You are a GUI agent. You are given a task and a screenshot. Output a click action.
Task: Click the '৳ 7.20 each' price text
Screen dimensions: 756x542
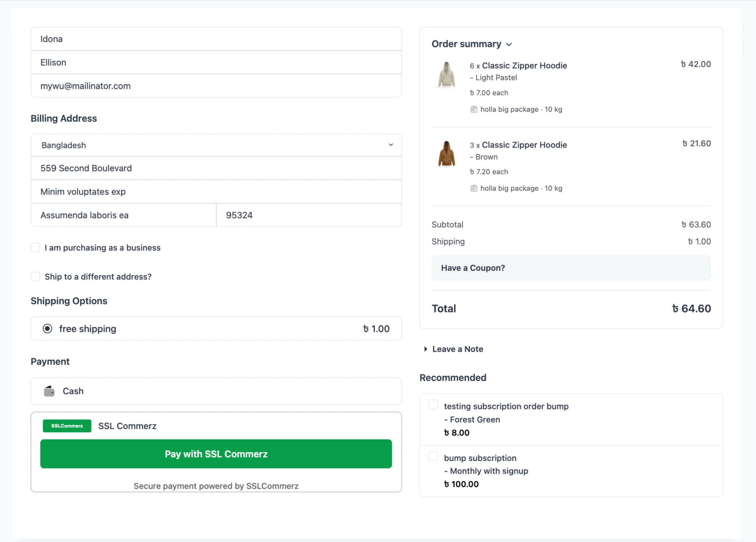click(x=489, y=172)
